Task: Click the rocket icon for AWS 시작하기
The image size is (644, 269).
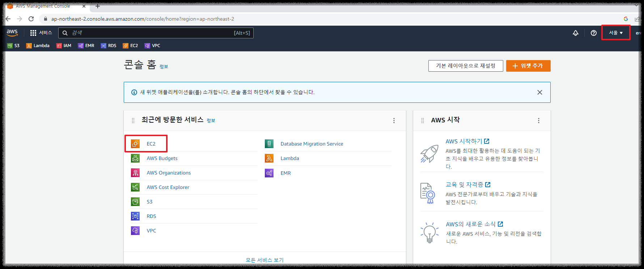Action: [x=429, y=154]
